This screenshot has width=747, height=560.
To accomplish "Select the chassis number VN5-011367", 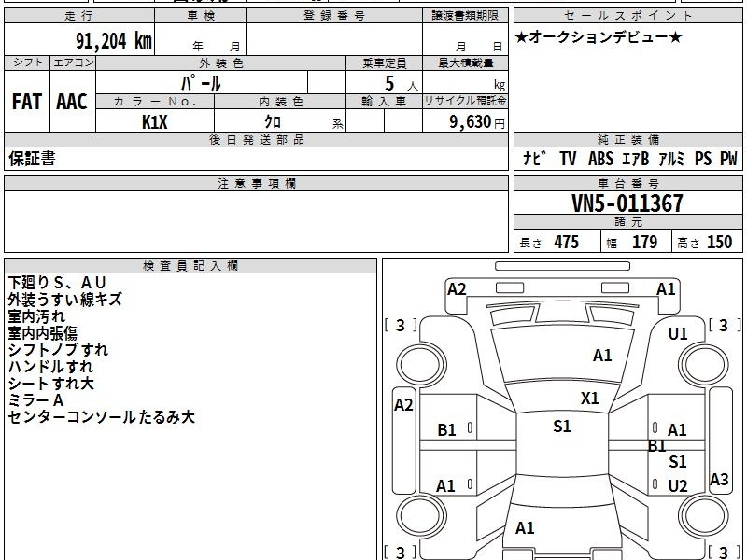I will (627, 203).
